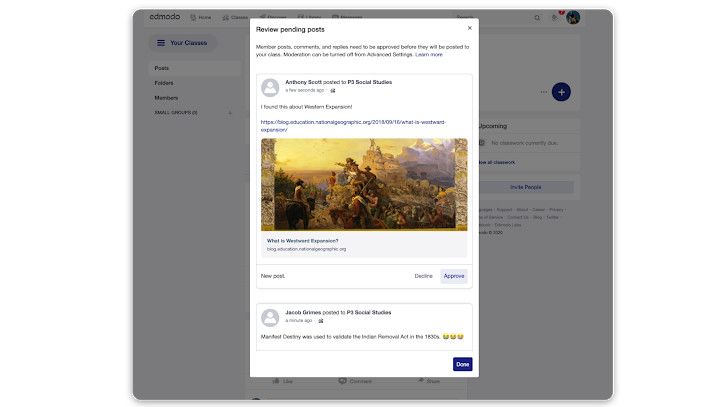Click the blue plus create button

561,92
